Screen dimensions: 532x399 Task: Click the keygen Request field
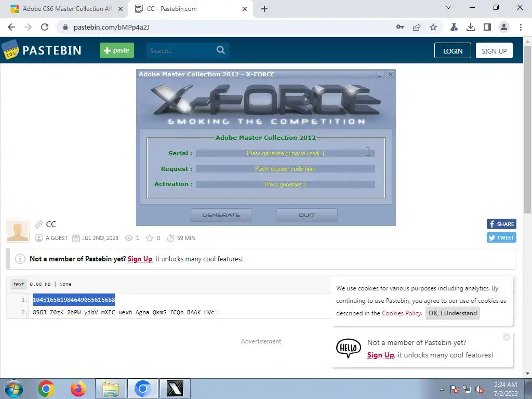click(285, 169)
